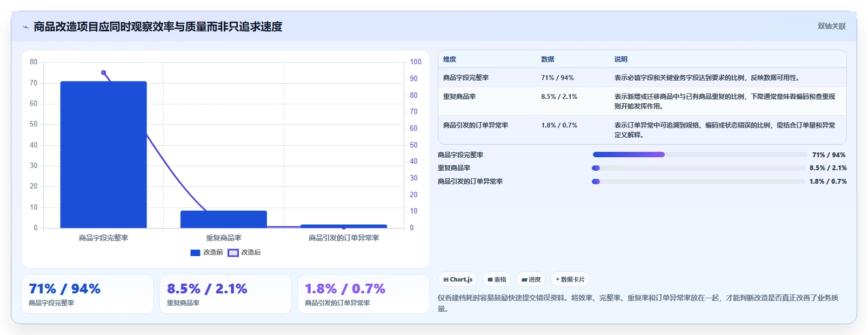
Task: Click the x-axis label 重复商品率
Action: tap(224, 238)
